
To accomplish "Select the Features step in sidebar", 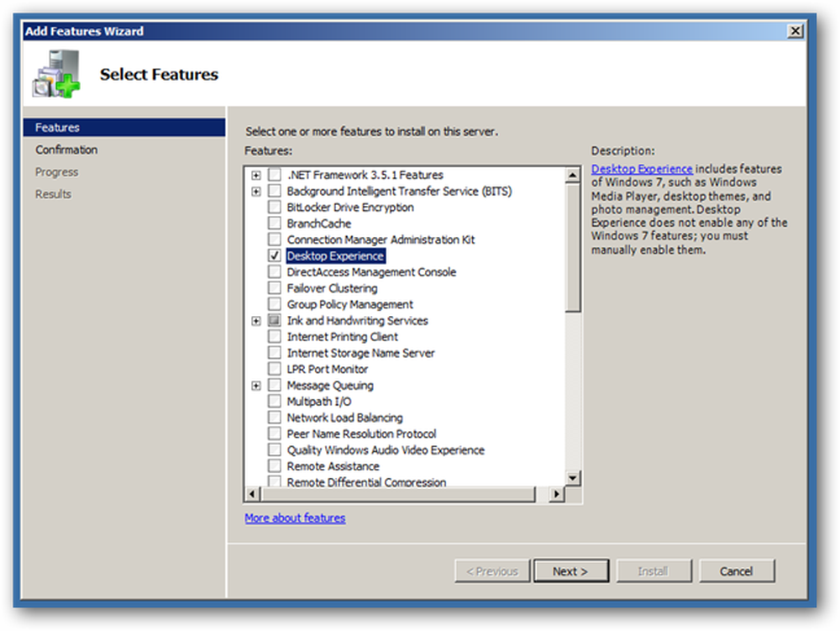I will point(124,128).
